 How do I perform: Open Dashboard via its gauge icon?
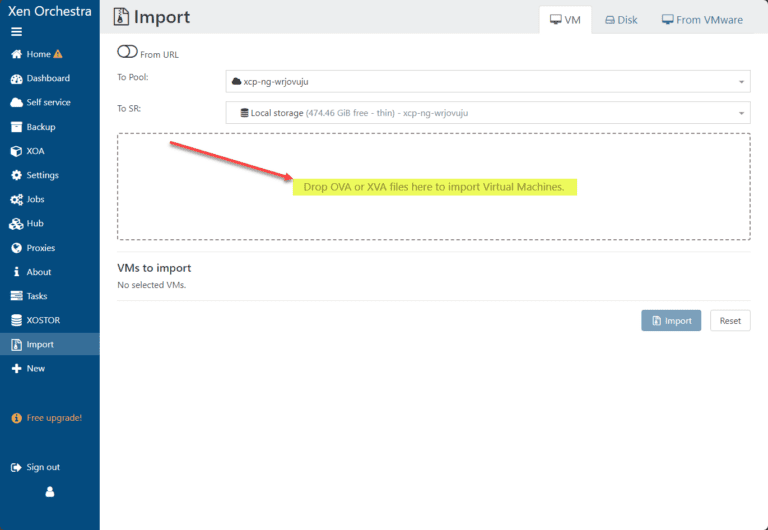click(x=17, y=78)
